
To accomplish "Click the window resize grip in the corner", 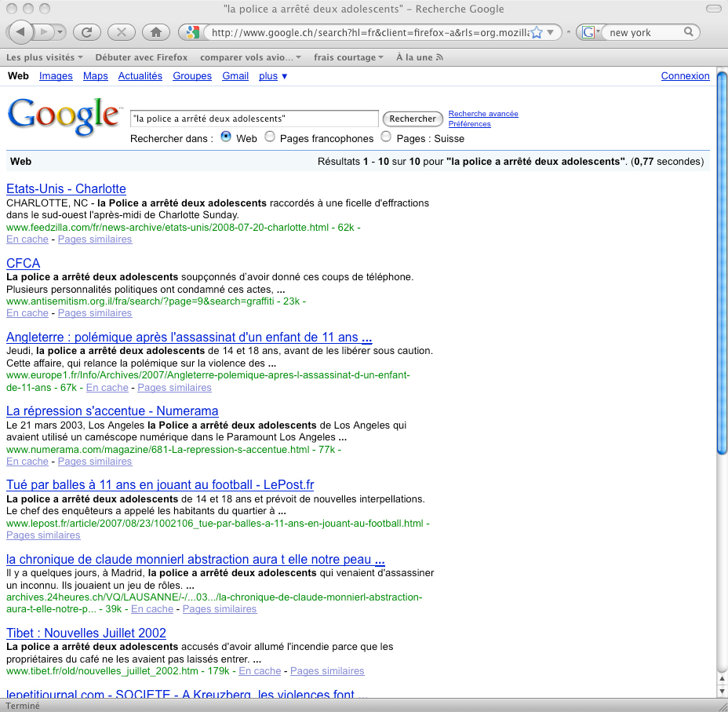I will click(722, 706).
